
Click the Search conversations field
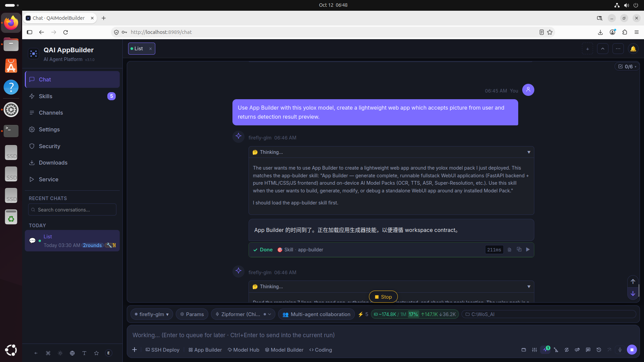point(72,209)
